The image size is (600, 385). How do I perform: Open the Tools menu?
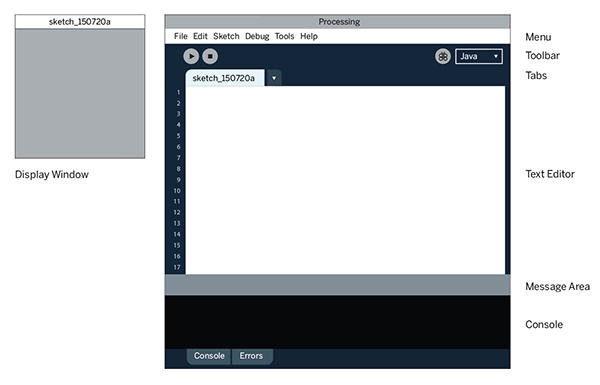(x=284, y=36)
